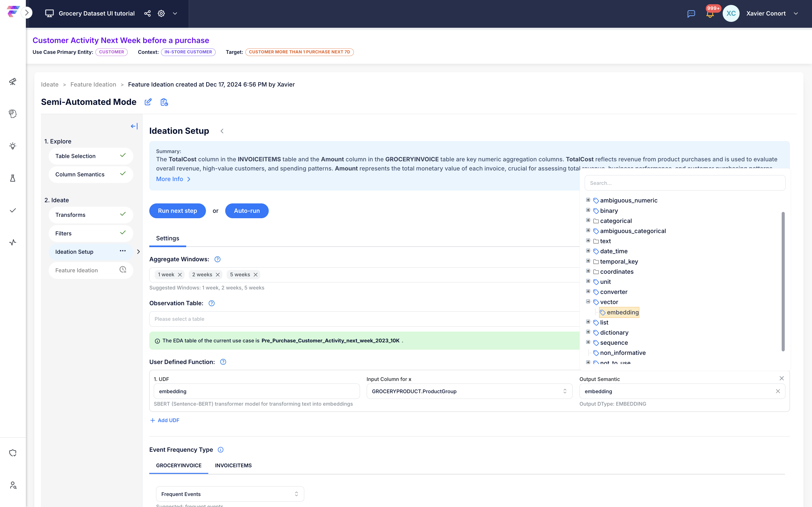Edit Semi-Automated Mode name pencil icon
Viewport: 812px width, 507px height.
(x=148, y=102)
